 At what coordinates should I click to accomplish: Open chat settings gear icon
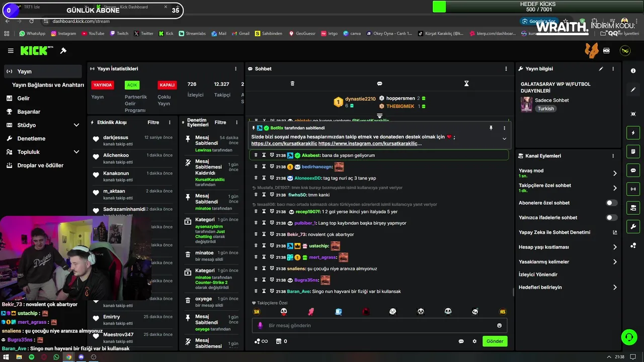pos(474,341)
